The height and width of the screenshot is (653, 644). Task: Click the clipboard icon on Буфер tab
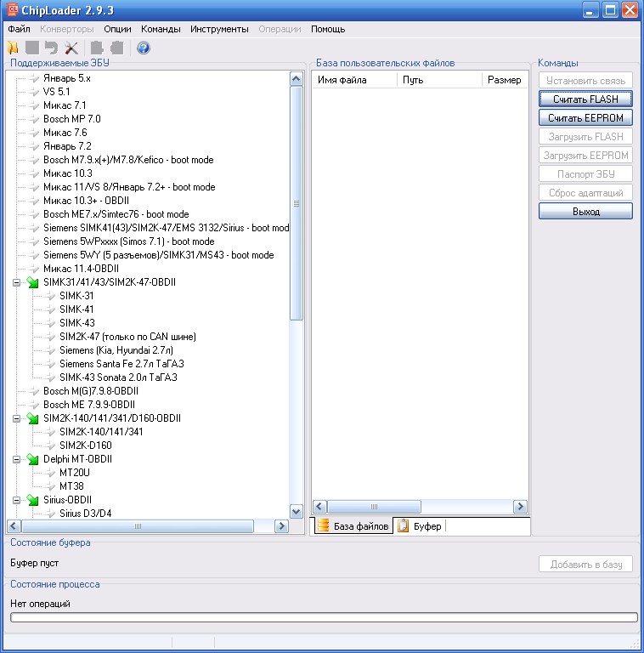(x=403, y=525)
